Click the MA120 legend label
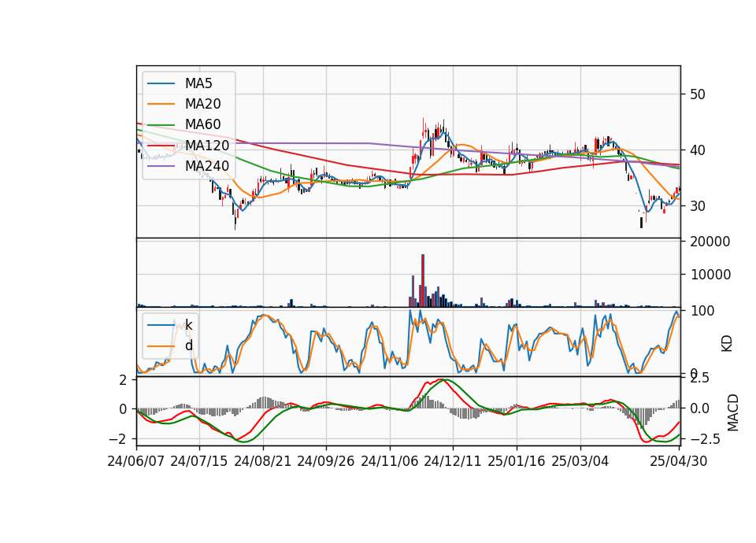Screen dimensions: 756x543 pyautogui.click(x=207, y=145)
